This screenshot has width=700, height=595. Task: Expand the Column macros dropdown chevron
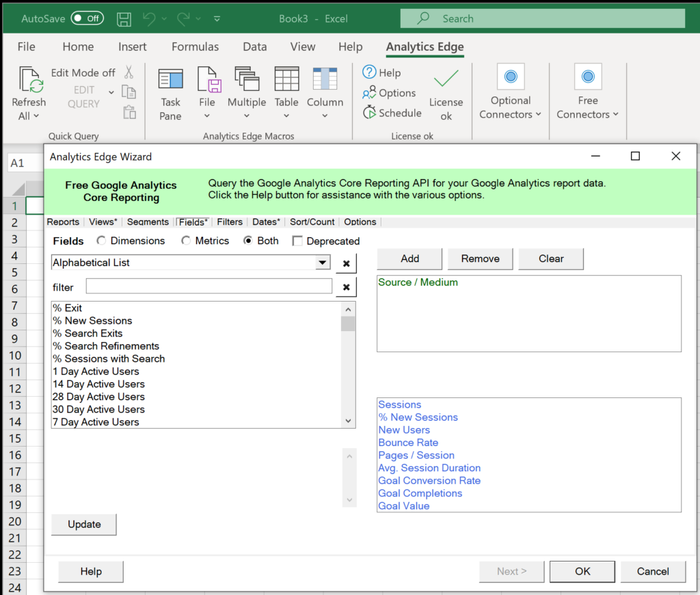(x=325, y=116)
